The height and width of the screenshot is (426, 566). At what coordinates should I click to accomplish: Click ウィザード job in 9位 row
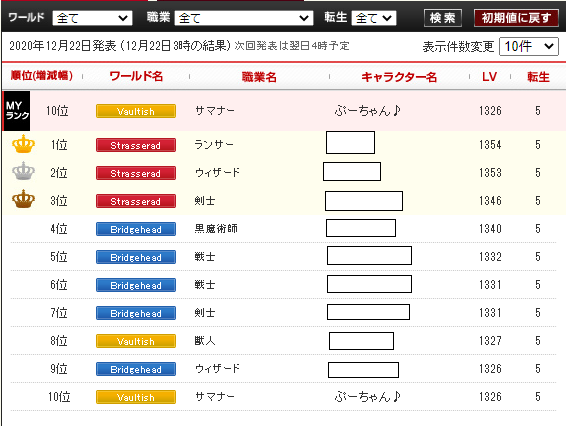217,369
